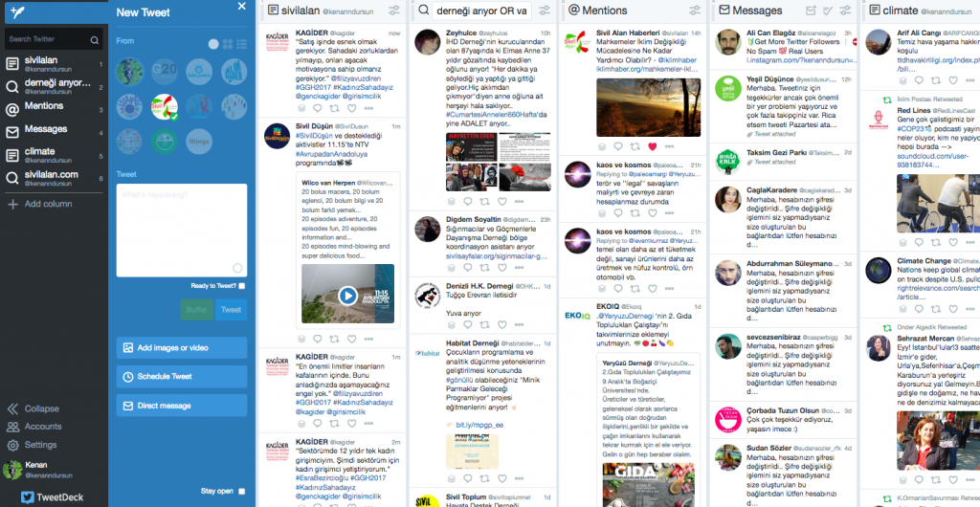Go to Messages column in sidebar
Image resolution: width=980 pixels, height=507 pixels.
(46, 129)
